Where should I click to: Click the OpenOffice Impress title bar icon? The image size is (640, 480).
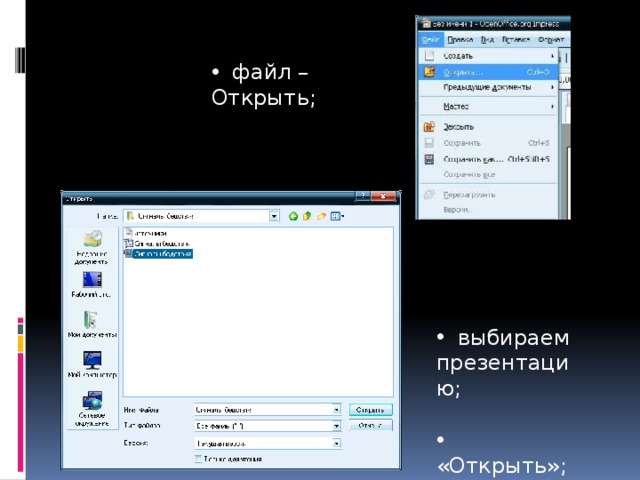pyautogui.click(x=426, y=23)
